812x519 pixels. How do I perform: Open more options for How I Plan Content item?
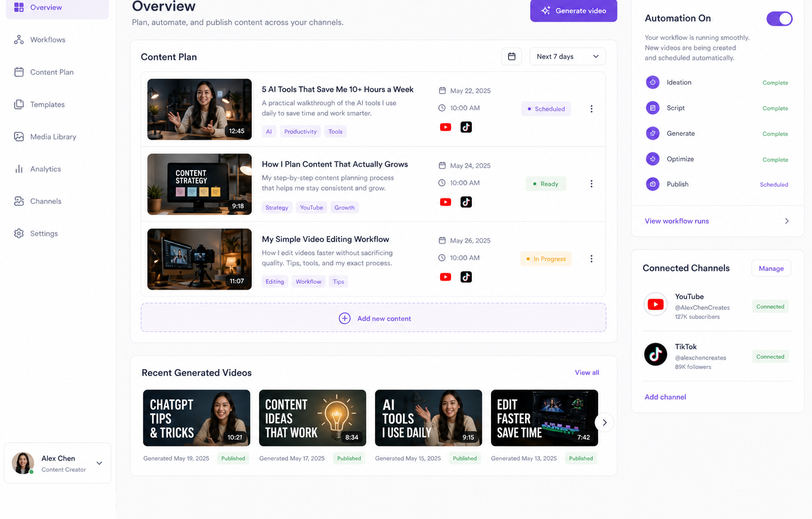coord(591,184)
